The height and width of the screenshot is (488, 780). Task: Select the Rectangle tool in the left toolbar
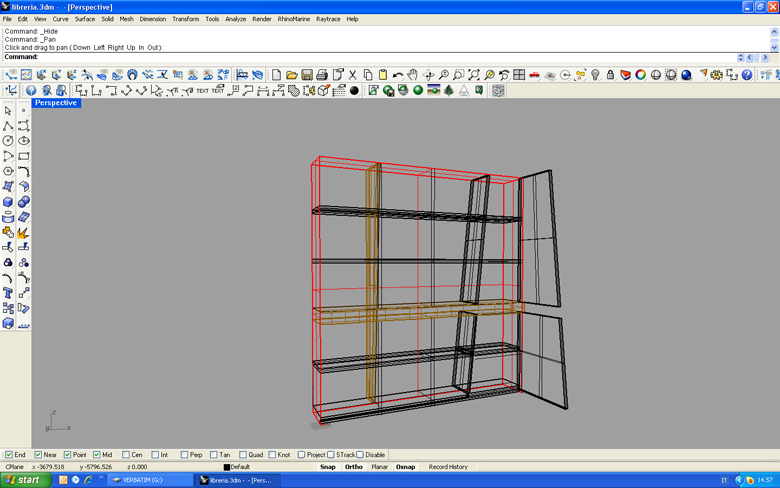[x=23, y=156]
